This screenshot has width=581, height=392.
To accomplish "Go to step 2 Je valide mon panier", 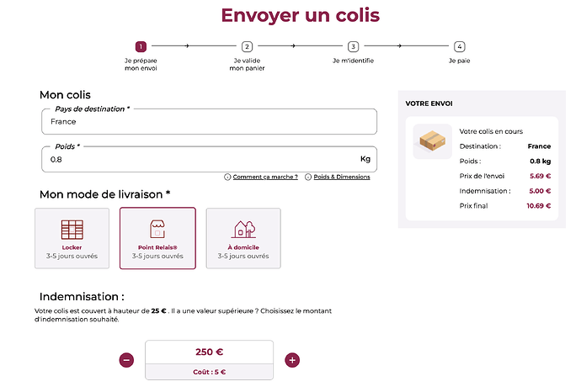I will coord(247,47).
